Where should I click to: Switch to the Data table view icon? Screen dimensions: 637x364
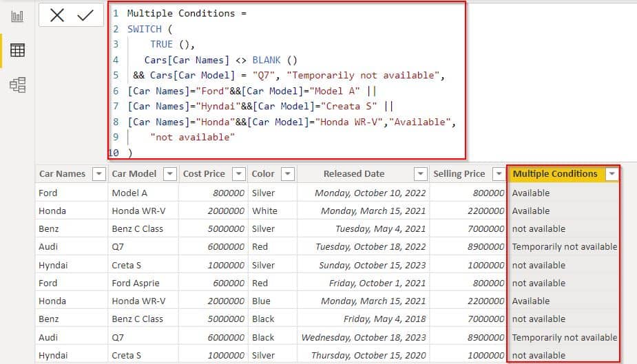pos(17,50)
